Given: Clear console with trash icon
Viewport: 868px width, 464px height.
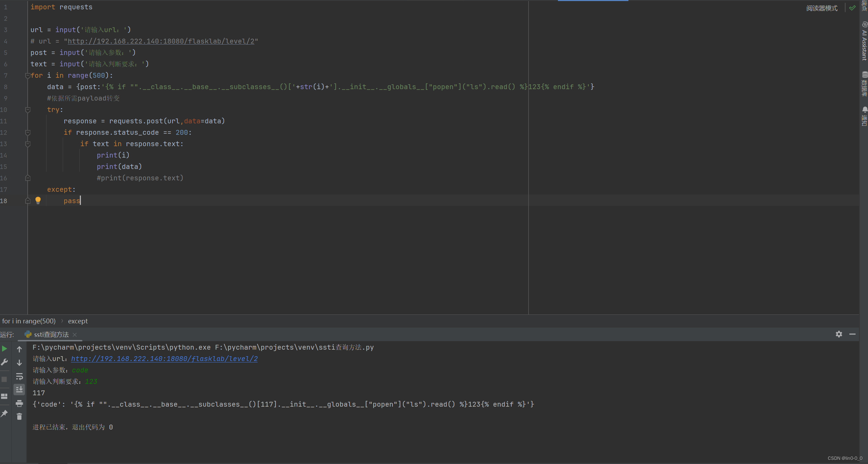Looking at the screenshot, I should click(19, 417).
